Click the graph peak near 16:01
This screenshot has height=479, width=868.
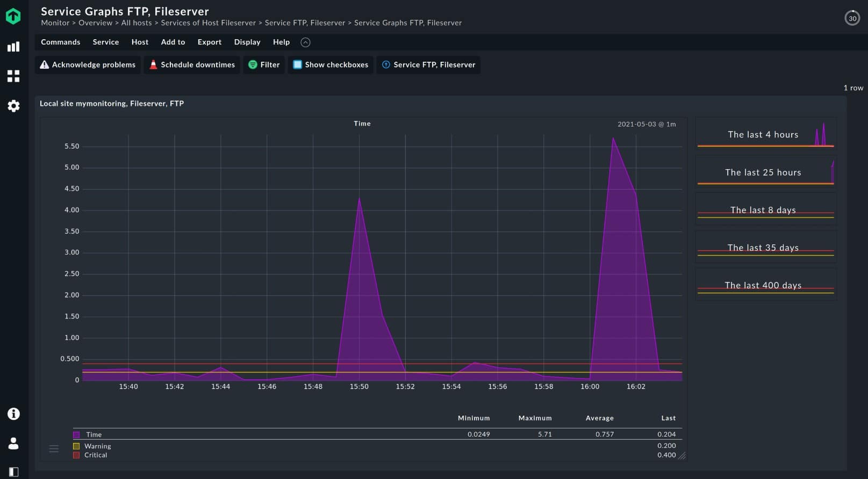click(613, 139)
